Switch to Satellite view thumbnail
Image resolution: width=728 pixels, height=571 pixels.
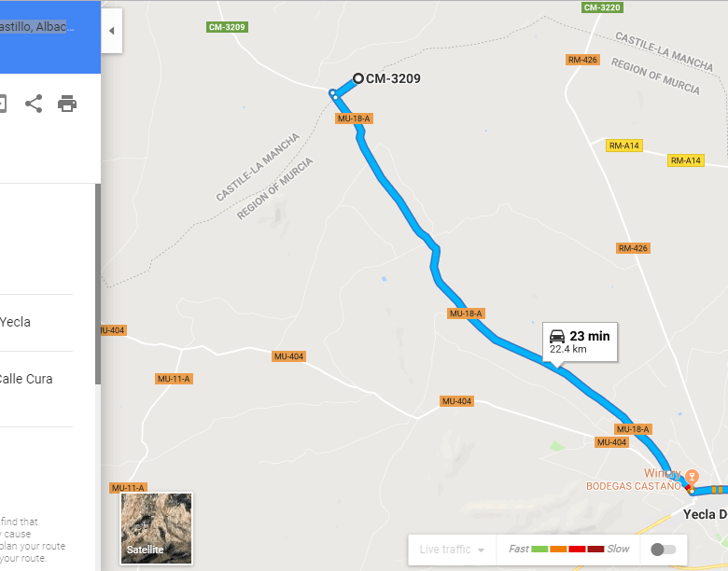(x=156, y=528)
